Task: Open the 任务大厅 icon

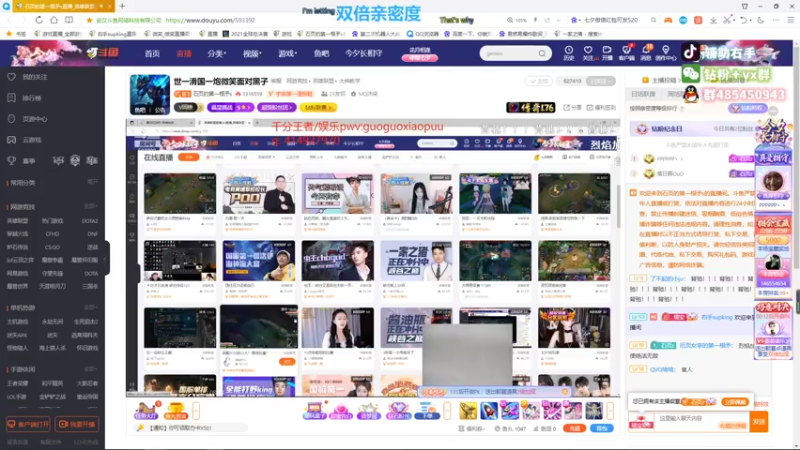Action: coord(146,411)
